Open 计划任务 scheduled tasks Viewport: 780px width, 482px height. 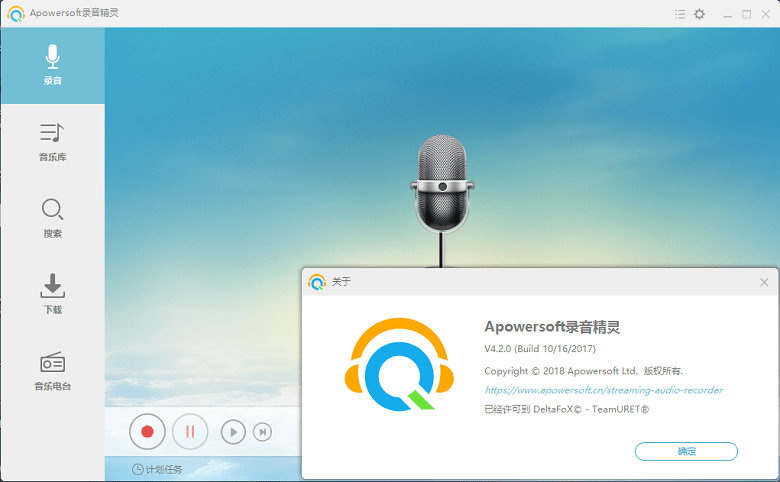click(157, 469)
